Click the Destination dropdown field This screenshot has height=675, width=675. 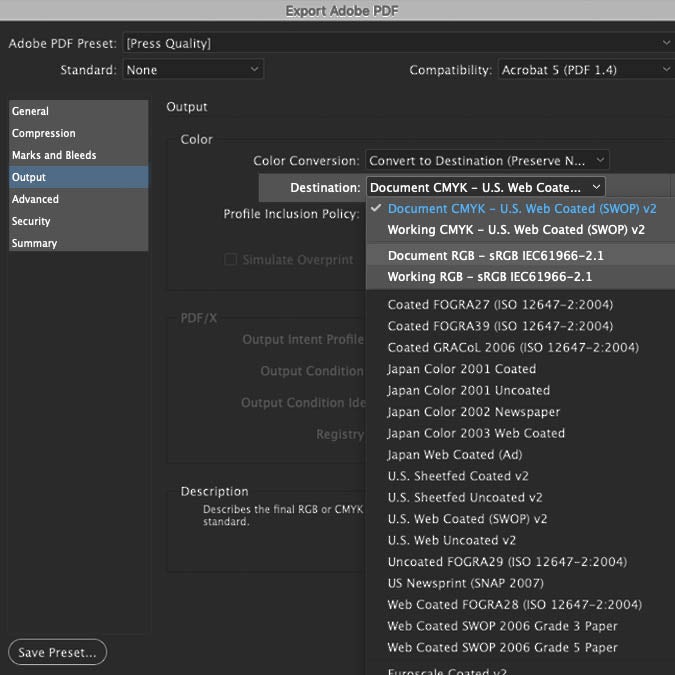(485, 187)
